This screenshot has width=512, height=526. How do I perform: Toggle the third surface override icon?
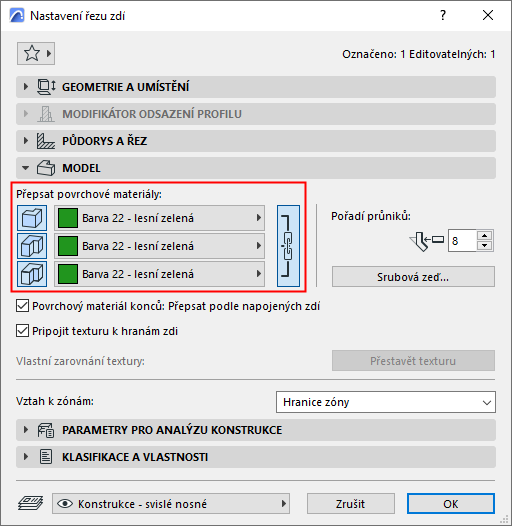(x=32, y=274)
